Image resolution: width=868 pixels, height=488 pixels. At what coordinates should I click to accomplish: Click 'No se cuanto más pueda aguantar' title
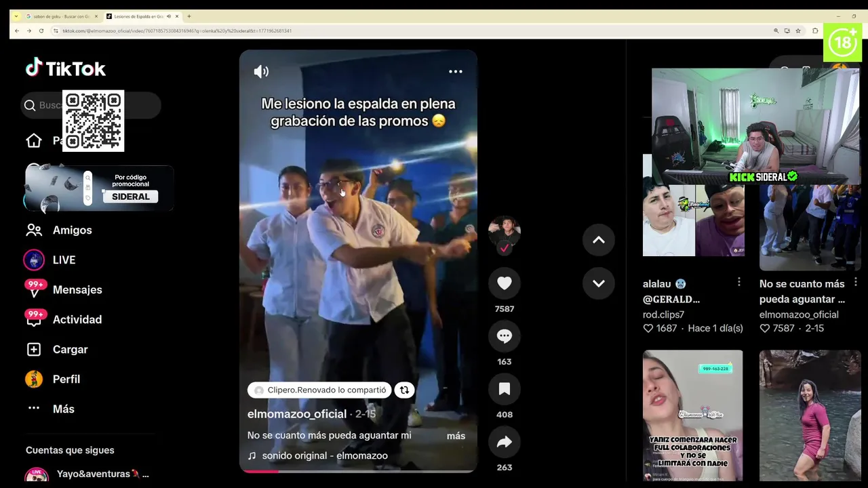pyautogui.click(x=802, y=291)
